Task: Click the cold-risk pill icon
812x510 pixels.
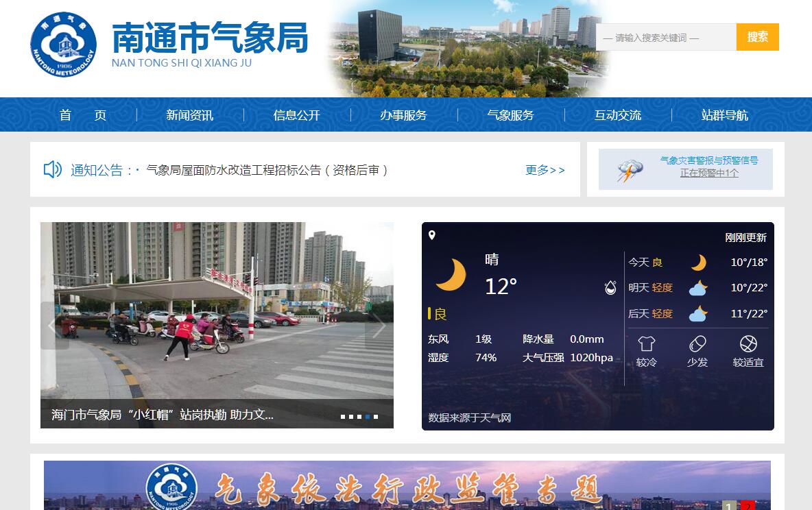Action: pos(697,344)
